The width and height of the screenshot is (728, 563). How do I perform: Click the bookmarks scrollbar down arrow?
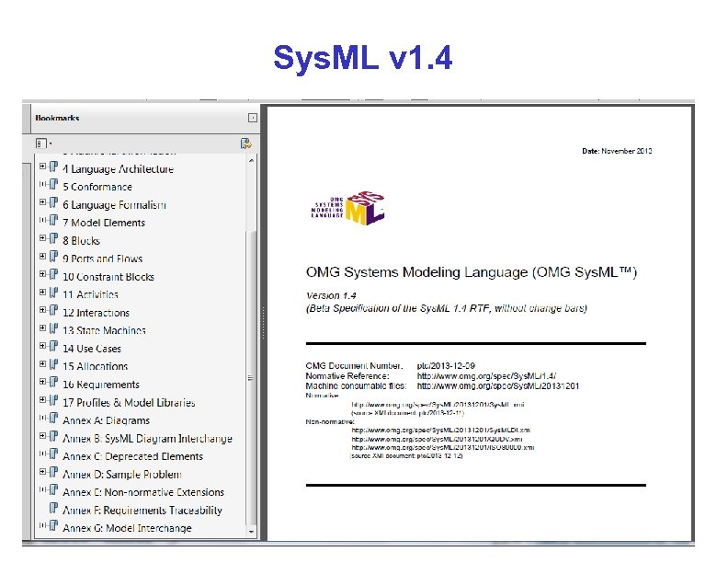click(x=251, y=532)
